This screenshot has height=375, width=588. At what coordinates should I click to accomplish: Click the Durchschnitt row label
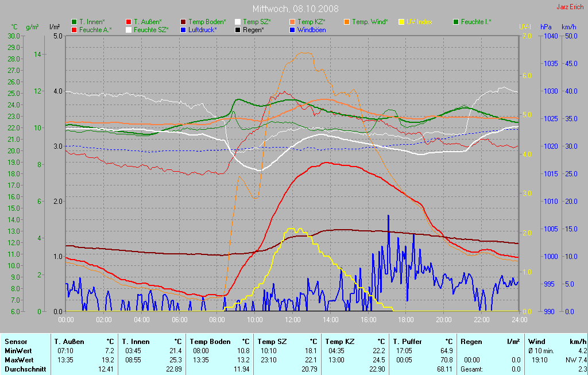pos(25,369)
